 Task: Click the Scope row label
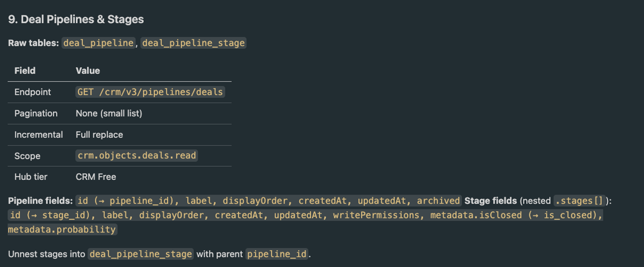point(27,156)
